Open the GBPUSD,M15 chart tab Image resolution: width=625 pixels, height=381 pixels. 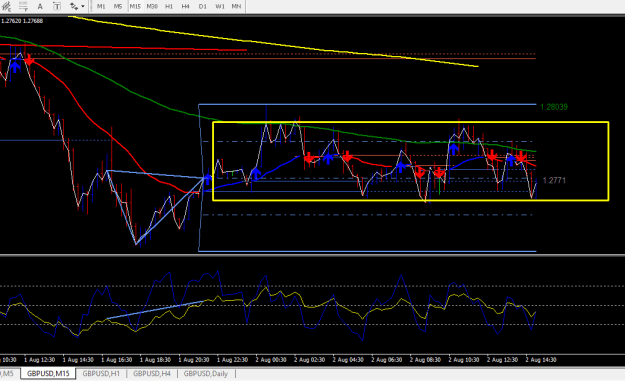(48, 374)
